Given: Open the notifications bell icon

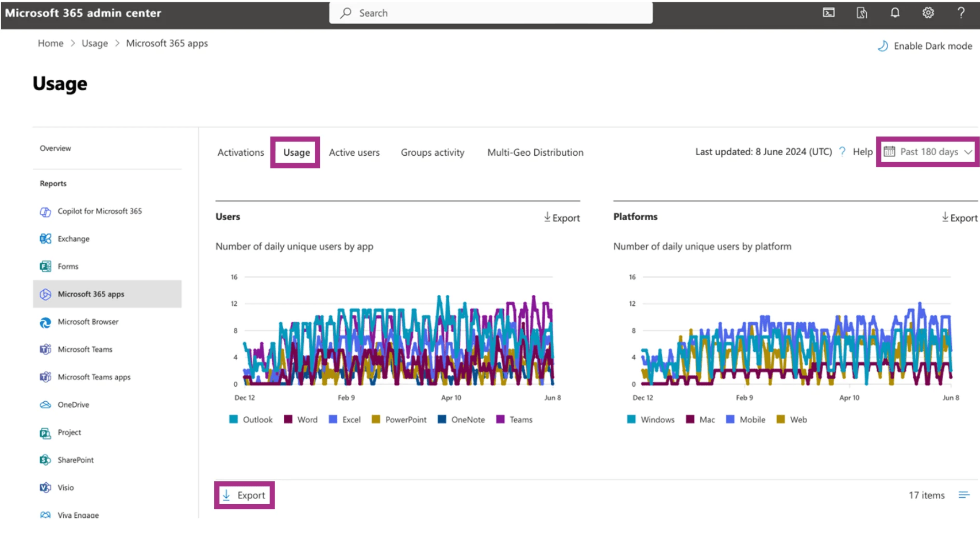Looking at the screenshot, I should [895, 13].
